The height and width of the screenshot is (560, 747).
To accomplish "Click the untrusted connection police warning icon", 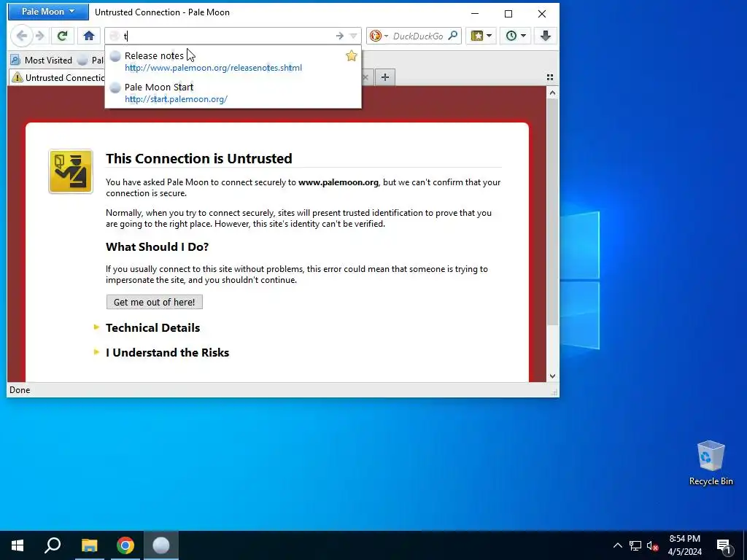I will click(x=71, y=171).
